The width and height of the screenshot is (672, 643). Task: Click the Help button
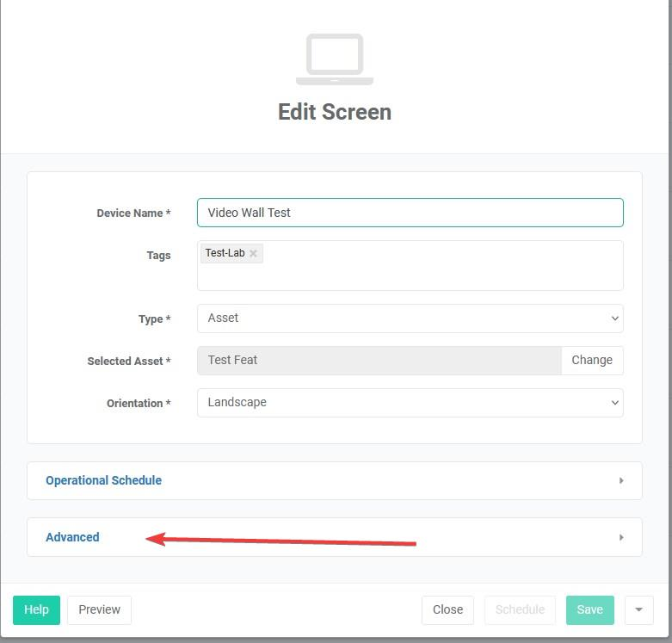36,609
